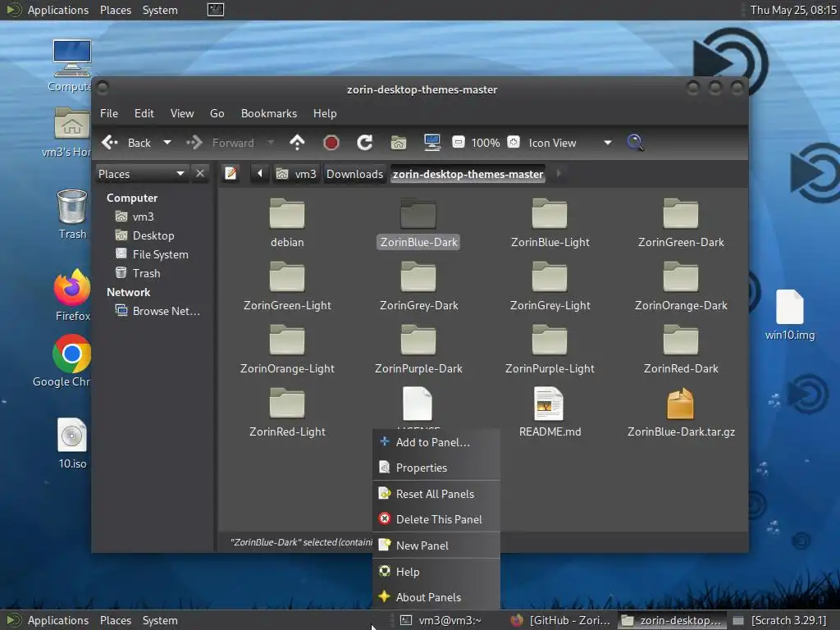
Task: Select Add to Panel… menu entry
Action: pyautogui.click(x=432, y=442)
